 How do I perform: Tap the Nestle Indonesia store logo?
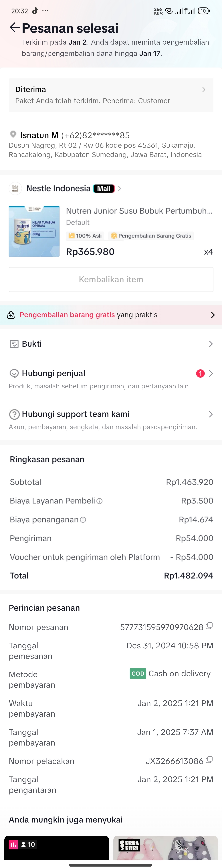click(15, 188)
